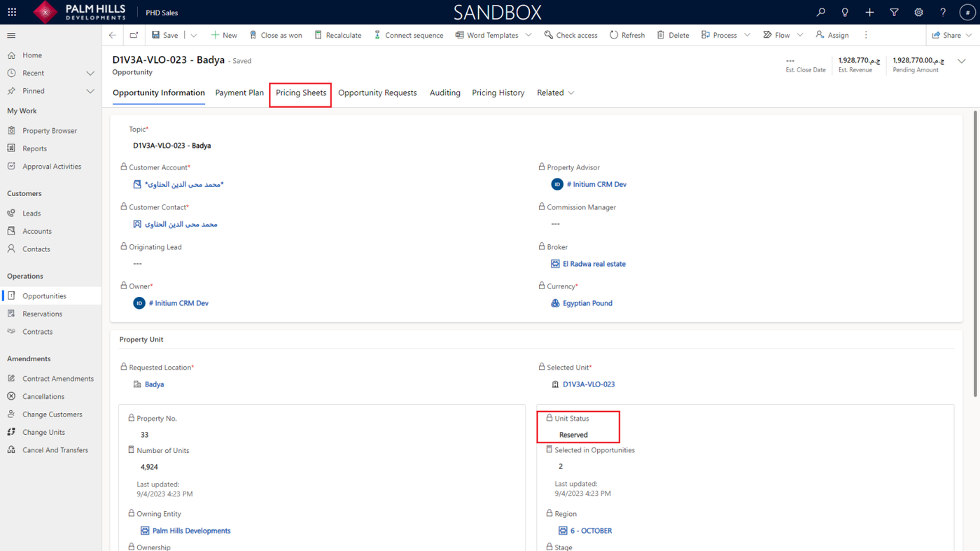The height and width of the screenshot is (551, 980).
Task: Click the plus quick create icon
Action: [x=869, y=12]
